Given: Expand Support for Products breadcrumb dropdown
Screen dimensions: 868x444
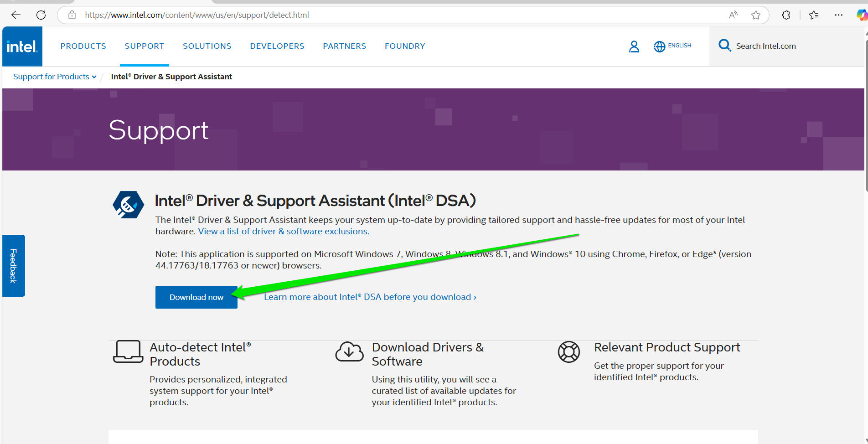Looking at the screenshot, I should tap(55, 77).
